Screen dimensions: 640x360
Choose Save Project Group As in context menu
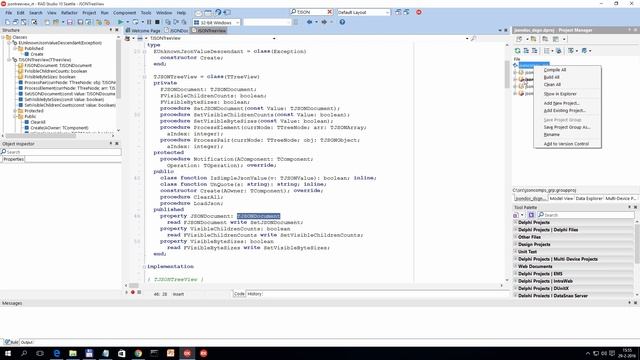point(567,127)
